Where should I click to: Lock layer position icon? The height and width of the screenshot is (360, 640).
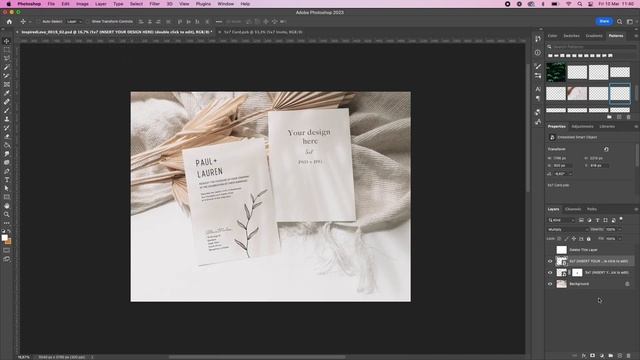pyautogui.click(x=574, y=239)
